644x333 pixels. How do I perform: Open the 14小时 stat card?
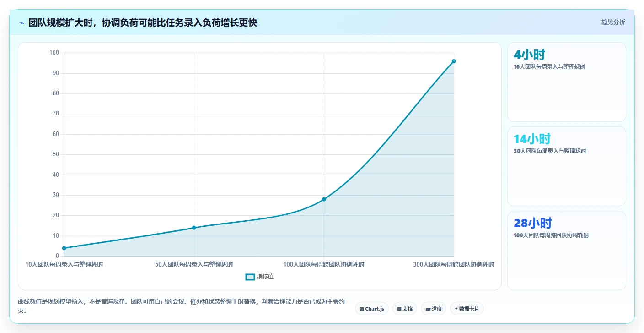(566, 166)
